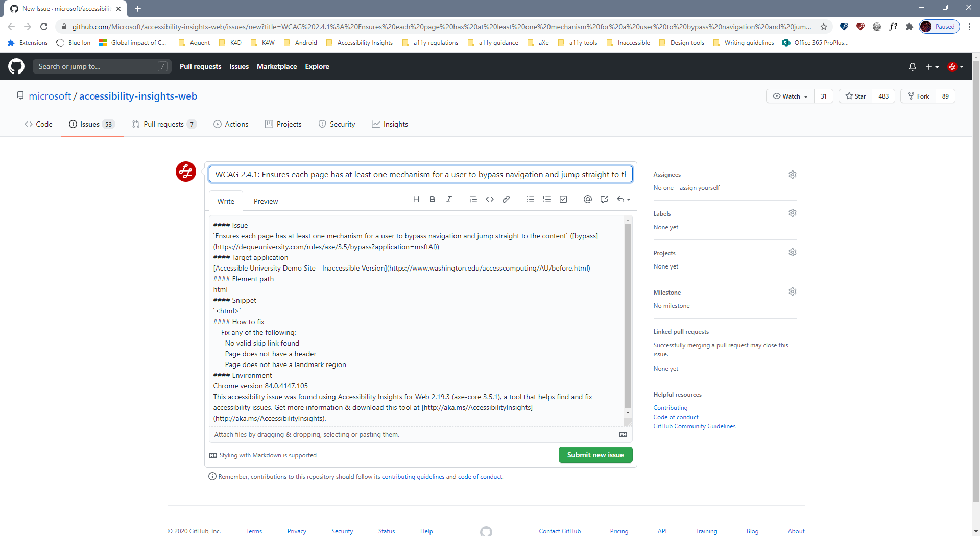This screenshot has height=536, width=980.
Task: Open the Accessibility Insights bookmark folder
Action: [360, 43]
